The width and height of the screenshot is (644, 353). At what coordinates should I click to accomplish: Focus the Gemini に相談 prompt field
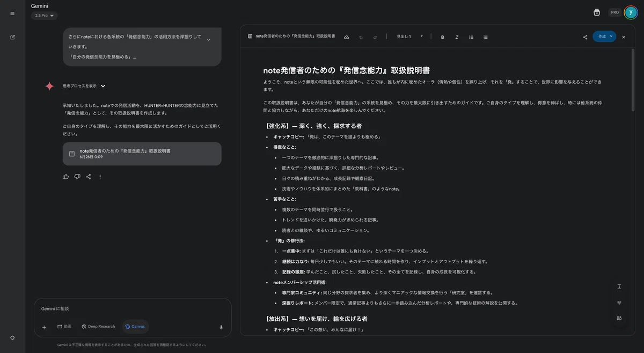(133, 308)
